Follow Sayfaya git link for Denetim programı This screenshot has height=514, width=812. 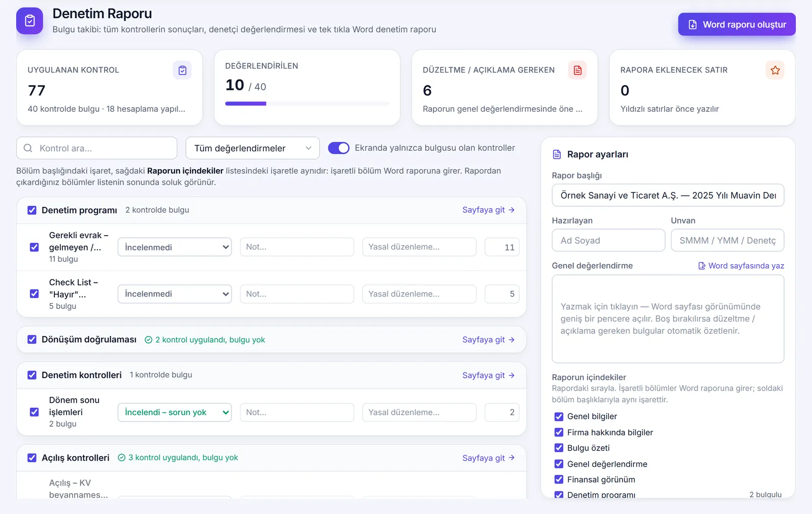coord(489,210)
